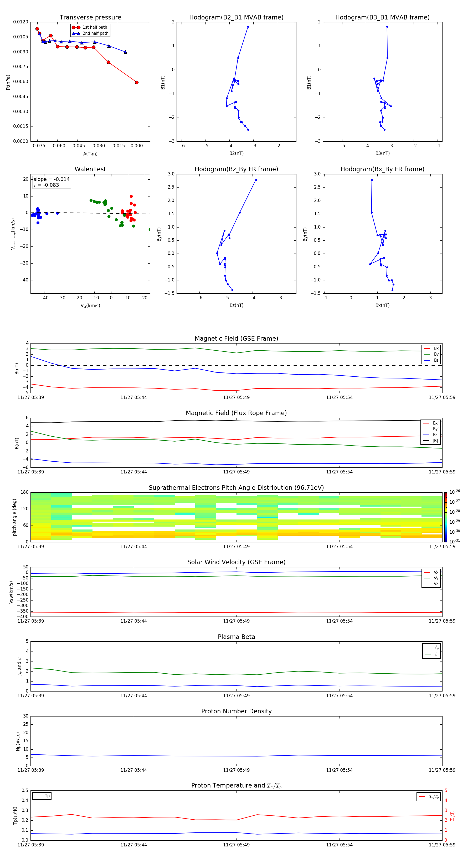Click the 'Magnetic Field (GSE Frame)' title
Viewport: 473px width, 868px height.
click(x=236, y=339)
